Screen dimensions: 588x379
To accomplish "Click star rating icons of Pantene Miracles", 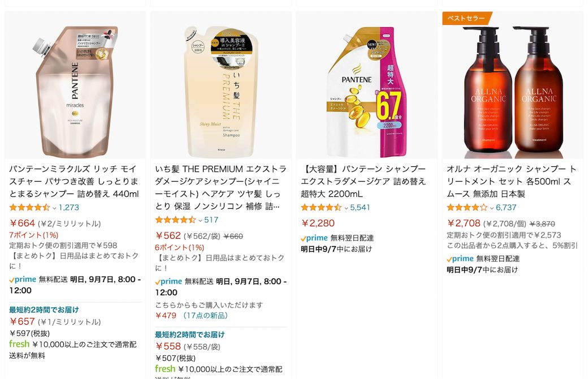I will (x=29, y=208).
